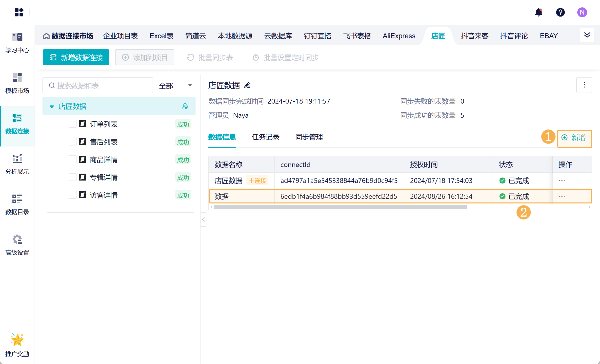600x364 pixels.
Task: Open the 任务记录 tab
Action: point(265,137)
